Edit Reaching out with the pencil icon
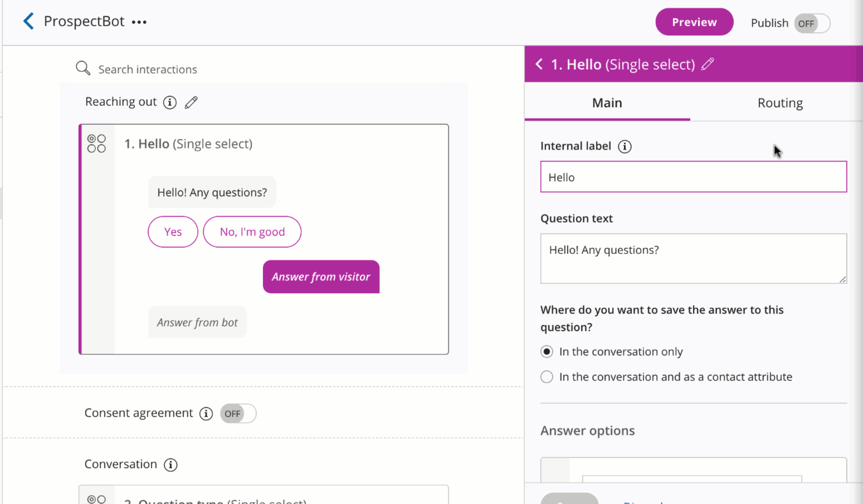The height and width of the screenshot is (504, 863). [x=191, y=102]
